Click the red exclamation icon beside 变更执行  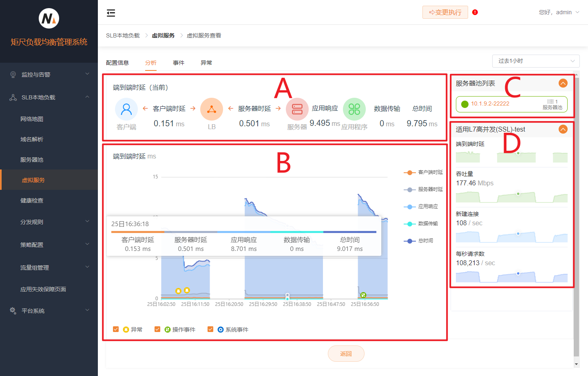475,12
